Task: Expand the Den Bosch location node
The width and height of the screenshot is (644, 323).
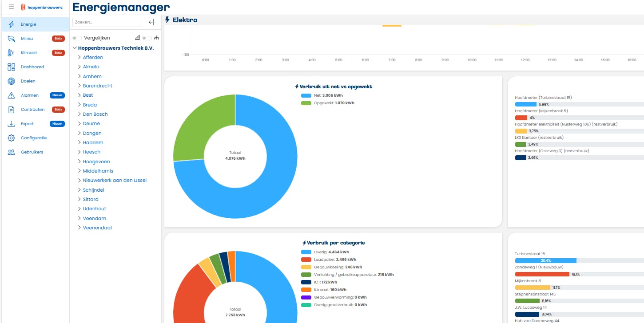Action: tap(80, 114)
